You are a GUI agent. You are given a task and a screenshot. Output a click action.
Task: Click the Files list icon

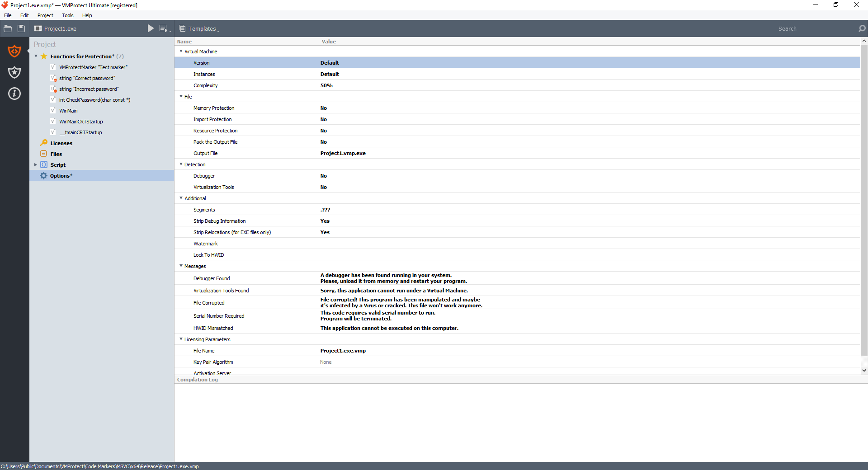44,154
